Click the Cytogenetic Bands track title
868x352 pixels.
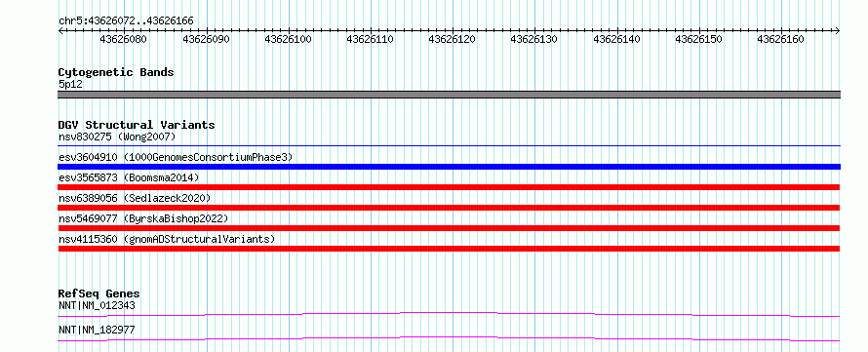[x=116, y=72]
